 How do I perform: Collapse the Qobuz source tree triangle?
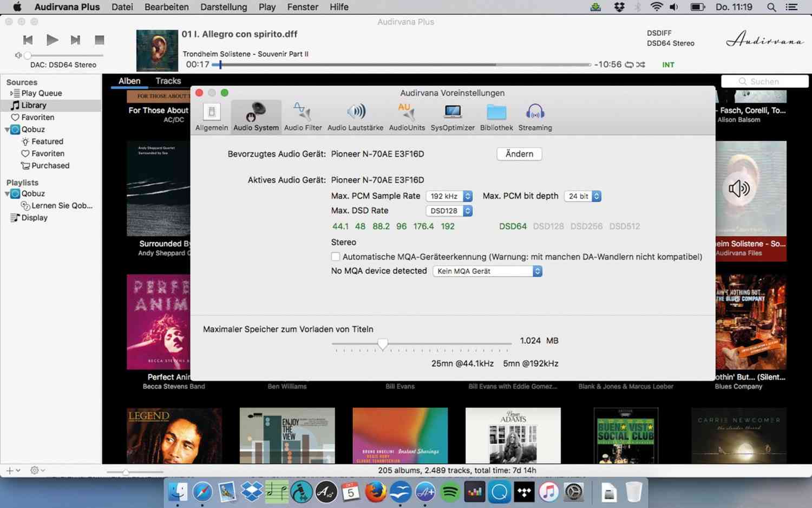pos(7,129)
